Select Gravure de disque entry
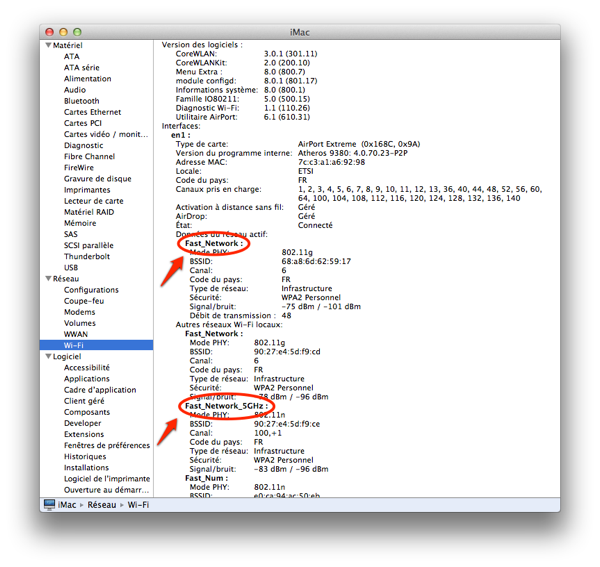600x567 pixels. click(97, 179)
